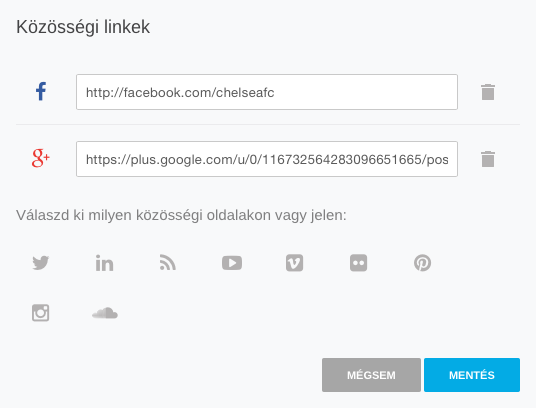Add a Twitter social link
Image resolution: width=536 pixels, height=408 pixels.
click(41, 263)
